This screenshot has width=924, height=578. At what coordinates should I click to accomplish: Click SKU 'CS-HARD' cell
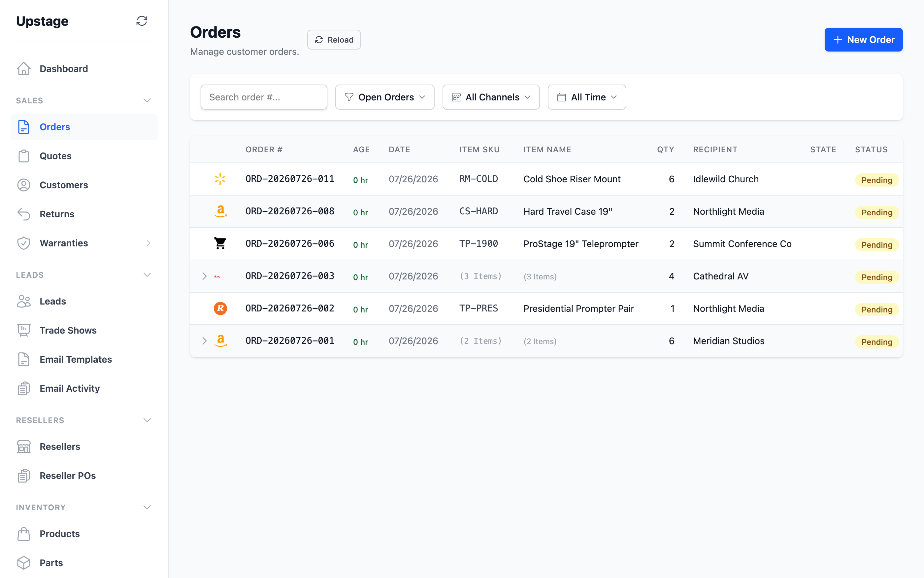click(478, 211)
